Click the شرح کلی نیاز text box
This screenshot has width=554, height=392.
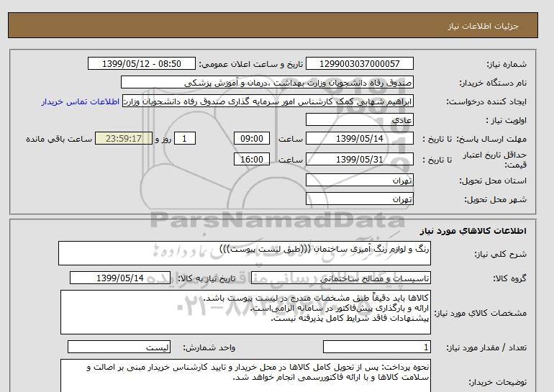[x=245, y=253]
